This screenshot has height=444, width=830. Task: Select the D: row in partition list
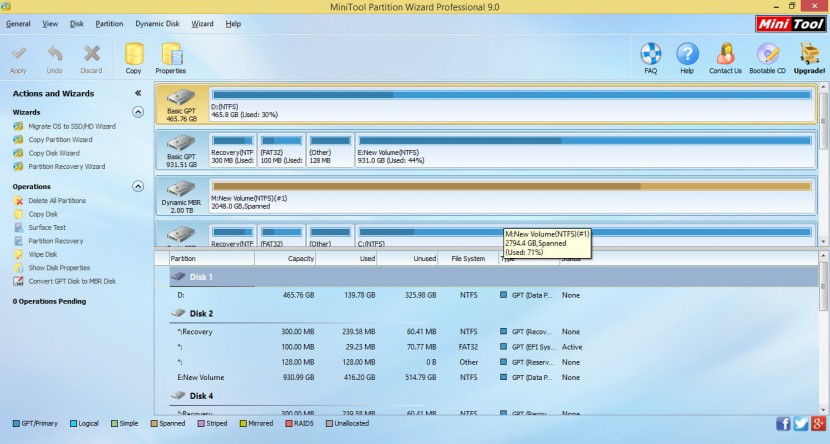pyautogui.click(x=487, y=295)
